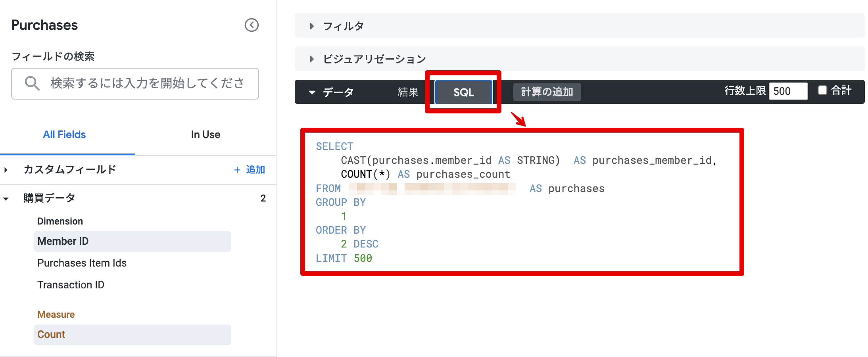Screen dimensions: 868x357
Task: Click 追加 to add custom field
Action: point(255,170)
